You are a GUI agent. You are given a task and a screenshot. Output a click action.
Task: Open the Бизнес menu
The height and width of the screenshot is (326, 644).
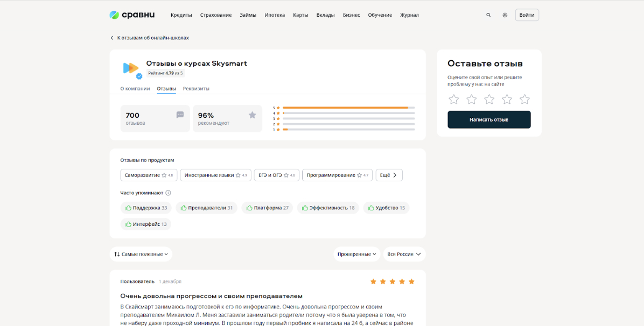tap(352, 15)
